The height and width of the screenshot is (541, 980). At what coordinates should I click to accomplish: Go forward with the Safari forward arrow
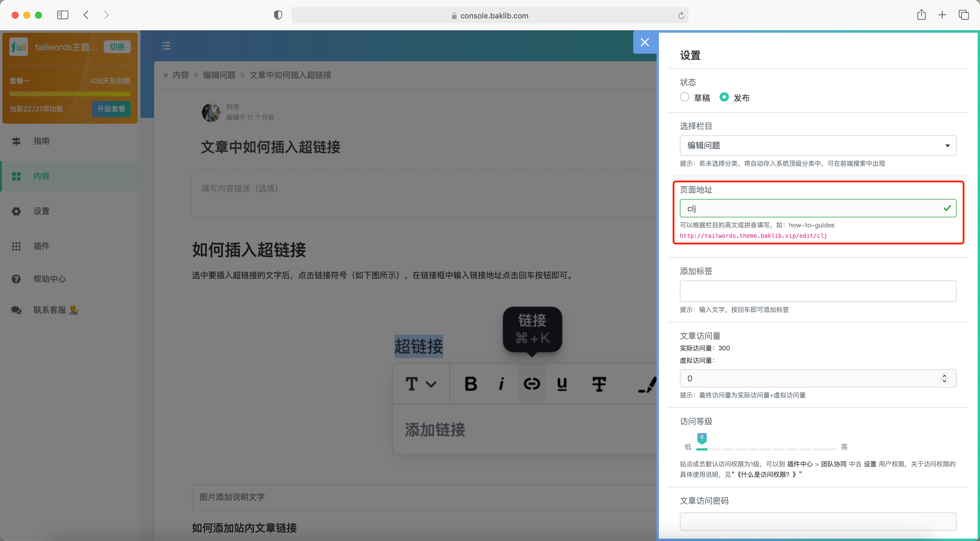106,15
